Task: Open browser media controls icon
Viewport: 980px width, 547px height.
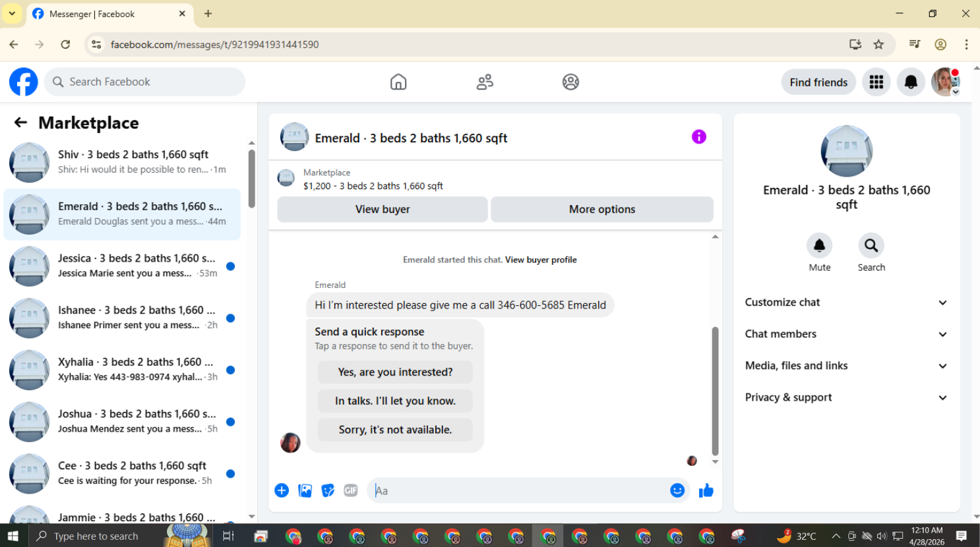Action: click(x=915, y=44)
